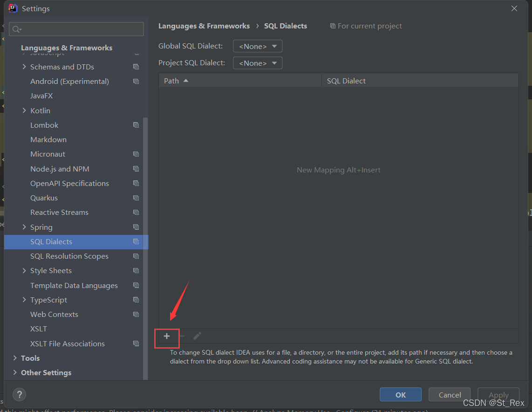Expand the Spring section
The width and height of the screenshot is (532, 412).
[x=25, y=227]
